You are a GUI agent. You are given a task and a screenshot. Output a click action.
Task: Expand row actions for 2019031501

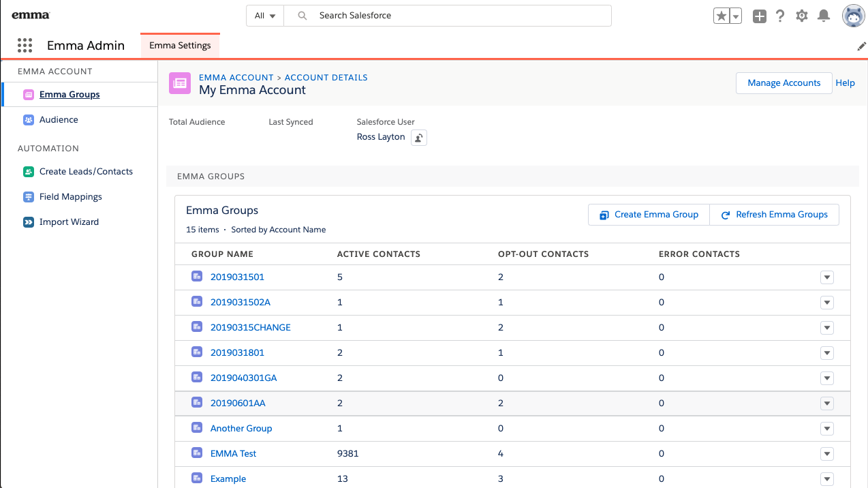(x=827, y=277)
